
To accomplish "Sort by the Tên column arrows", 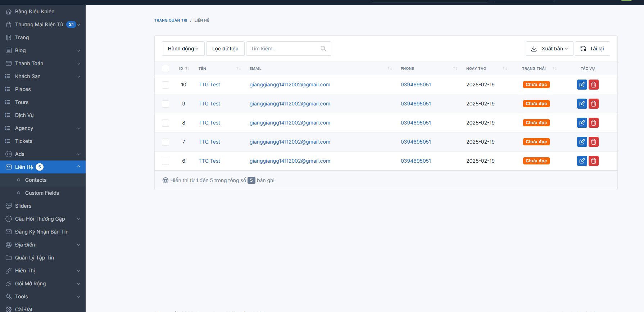I will point(239,68).
